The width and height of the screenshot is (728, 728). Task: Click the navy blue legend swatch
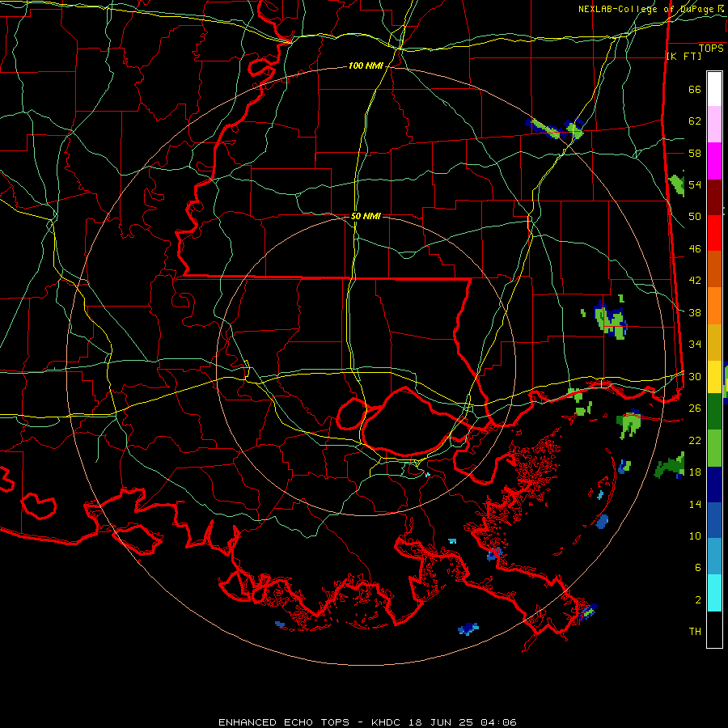(x=714, y=485)
